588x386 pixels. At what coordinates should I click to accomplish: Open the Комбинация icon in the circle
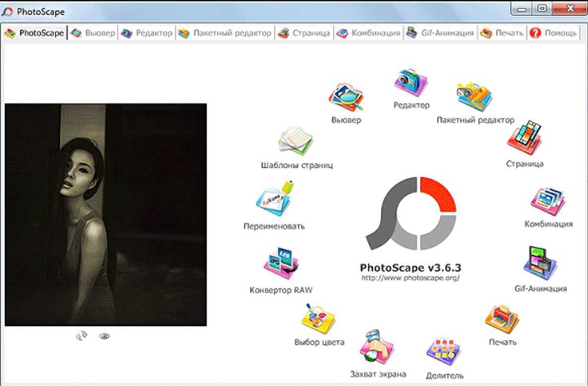548,201
